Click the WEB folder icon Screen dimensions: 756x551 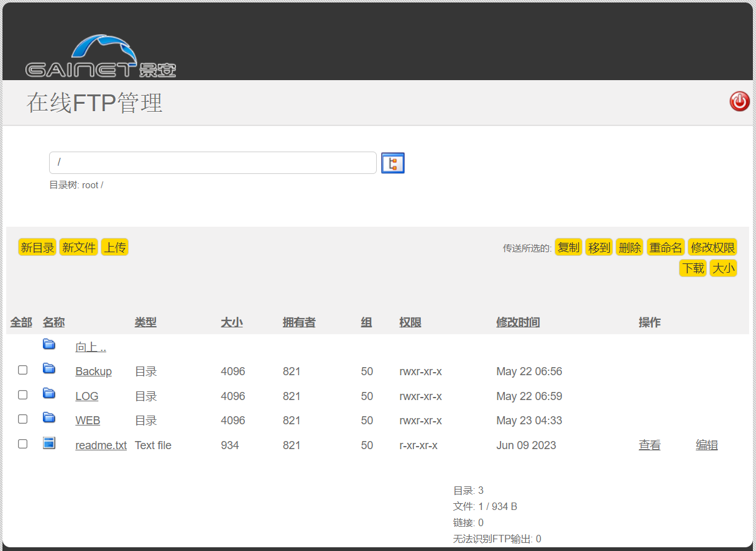(49, 418)
